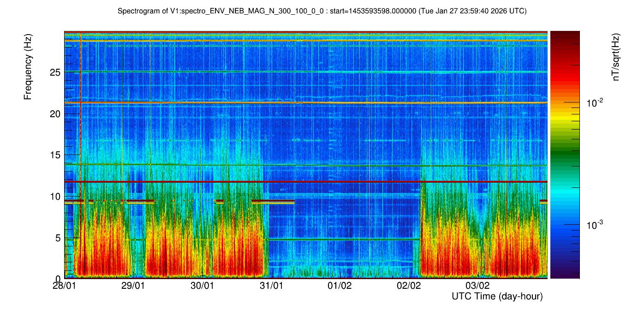Click the 25 Hz frequency tick label

(55, 72)
